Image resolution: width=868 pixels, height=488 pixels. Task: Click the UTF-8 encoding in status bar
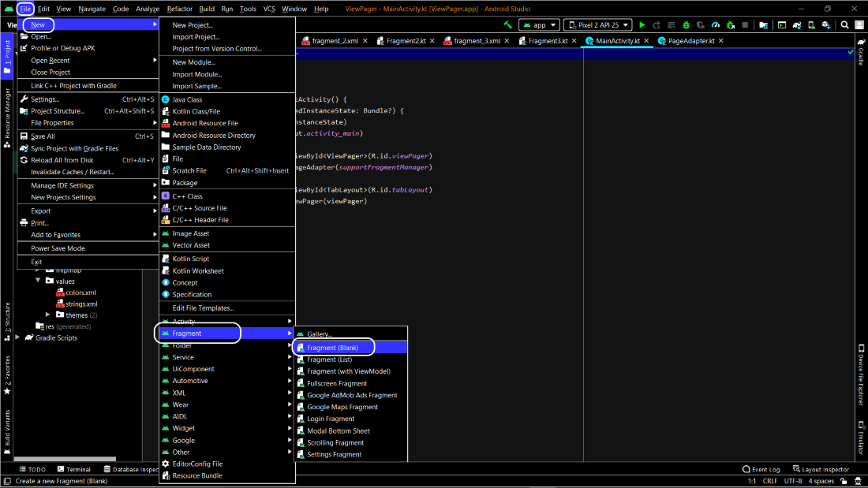point(793,482)
